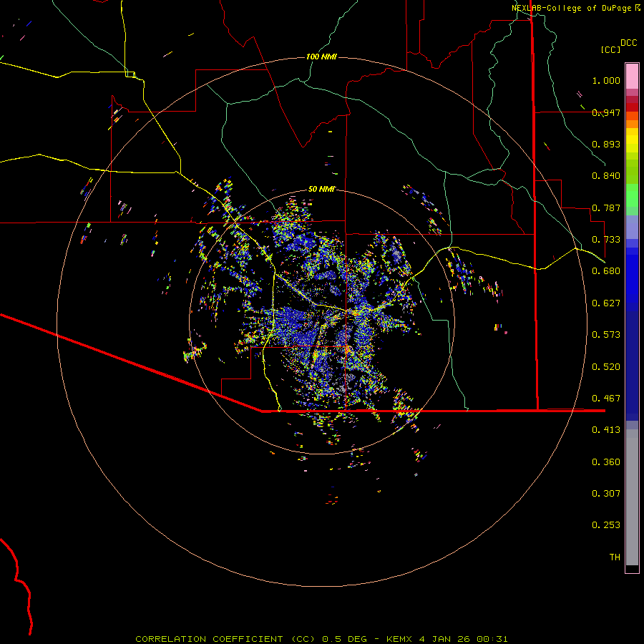This screenshot has height=644, width=644.
Task: Pick the large gray segment of color scale
Action: click(632, 501)
